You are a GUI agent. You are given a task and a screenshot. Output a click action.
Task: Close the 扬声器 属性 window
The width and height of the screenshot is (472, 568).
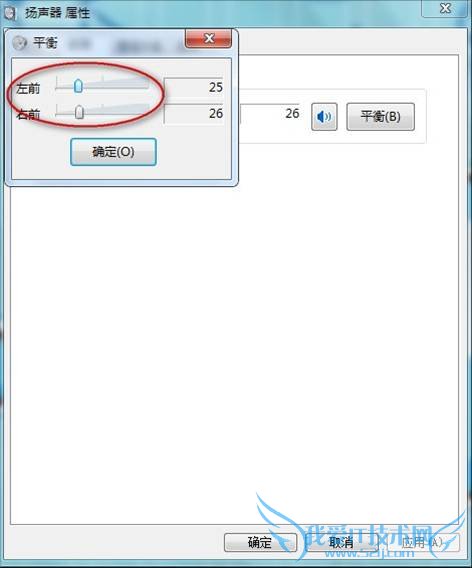pyautogui.click(x=444, y=8)
